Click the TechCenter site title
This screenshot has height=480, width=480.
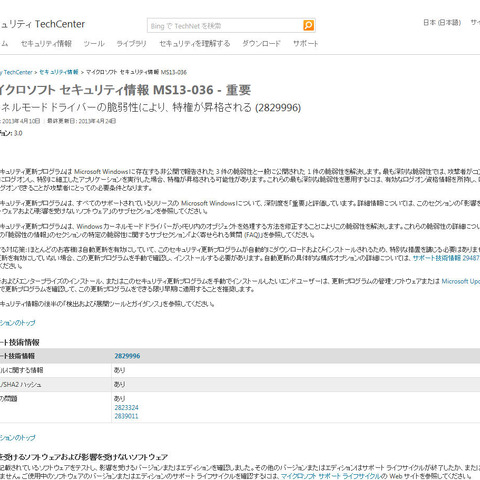pos(42,24)
